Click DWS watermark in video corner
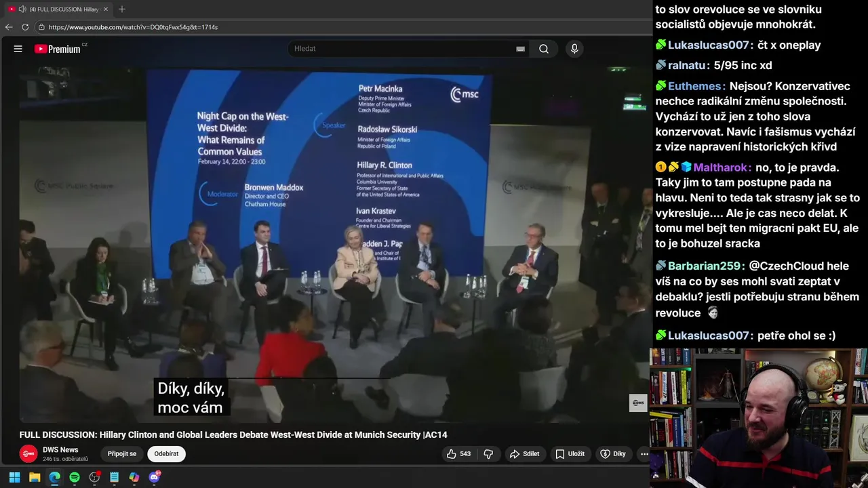The width and height of the screenshot is (868, 488). click(637, 403)
